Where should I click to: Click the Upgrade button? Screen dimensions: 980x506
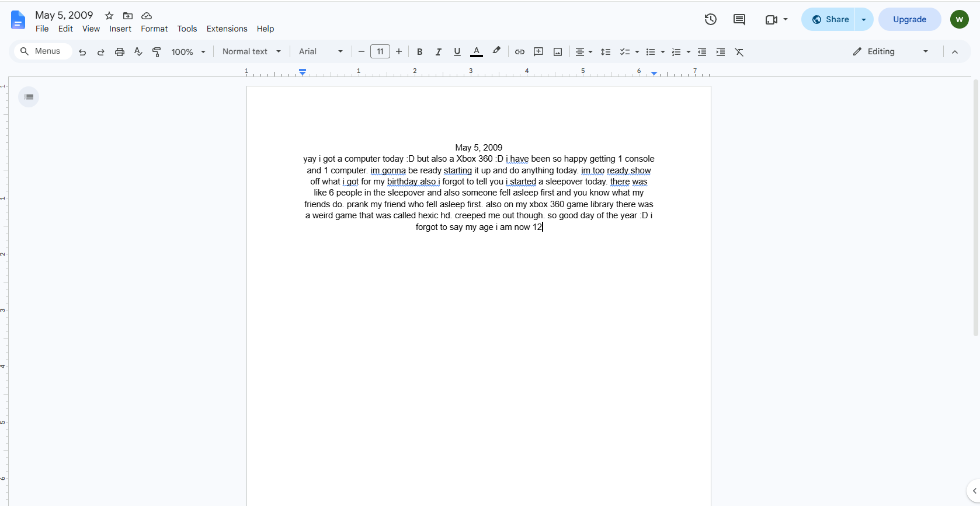(x=909, y=19)
